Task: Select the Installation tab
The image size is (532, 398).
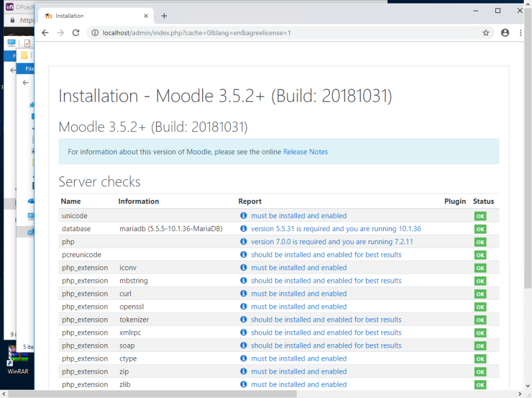Action: coord(89,16)
